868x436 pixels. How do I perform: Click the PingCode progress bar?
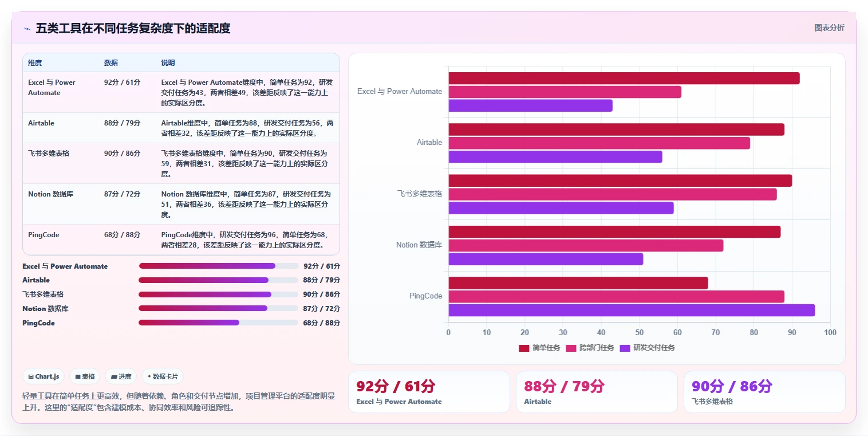(218, 323)
